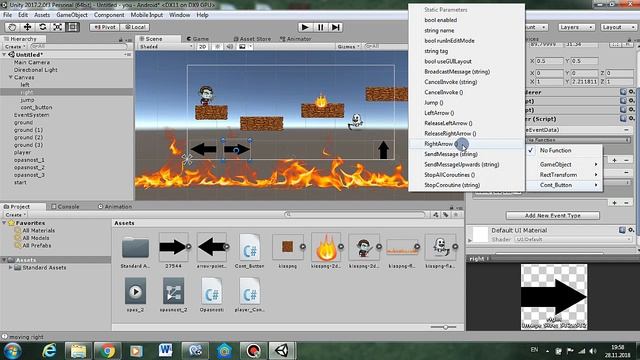Select the Rect Transform tool
Image resolution: width=640 pixels, height=360 pixels.
(x=73, y=27)
